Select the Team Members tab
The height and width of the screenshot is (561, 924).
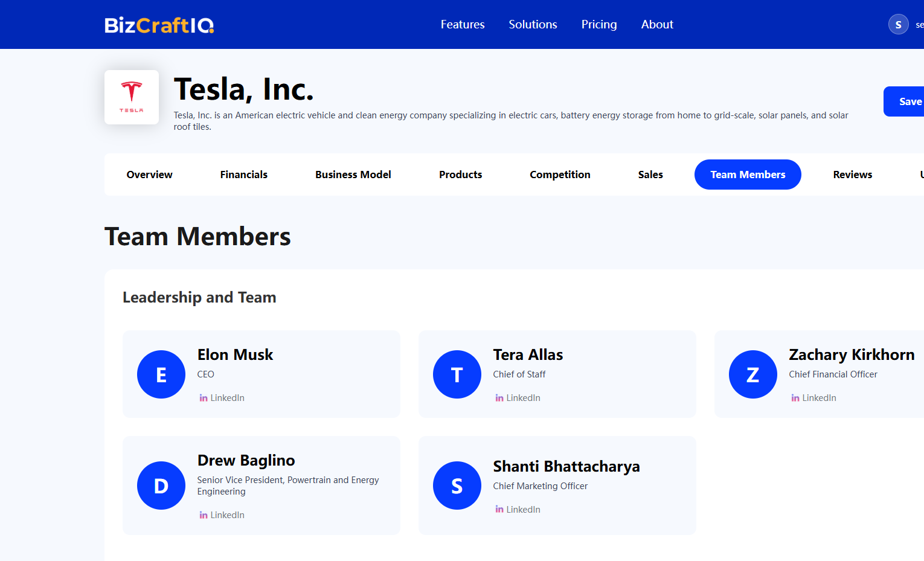pos(748,175)
